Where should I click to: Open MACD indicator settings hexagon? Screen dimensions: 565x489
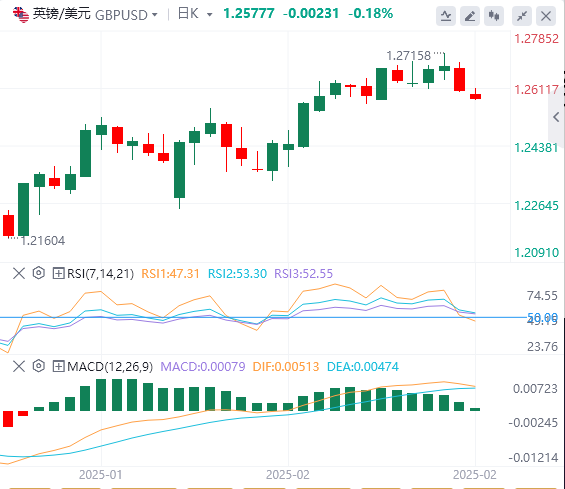[39, 366]
